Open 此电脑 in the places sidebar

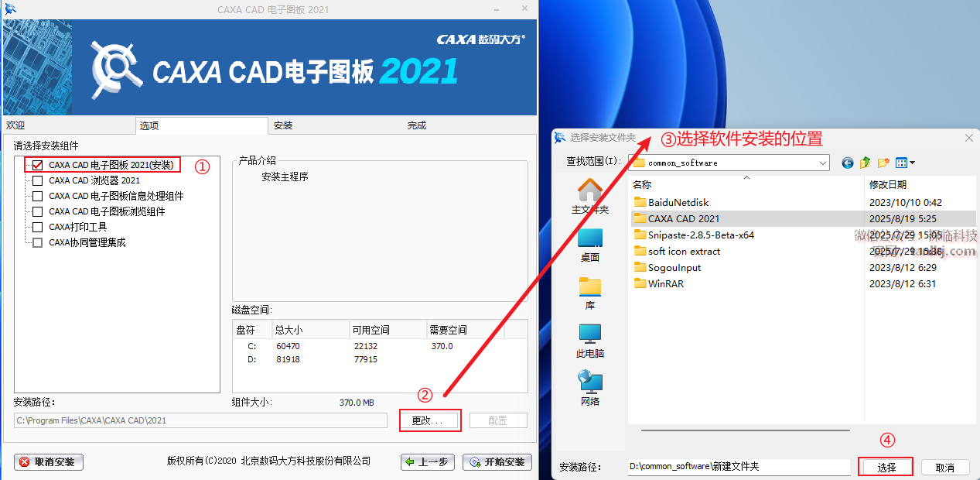tap(590, 341)
